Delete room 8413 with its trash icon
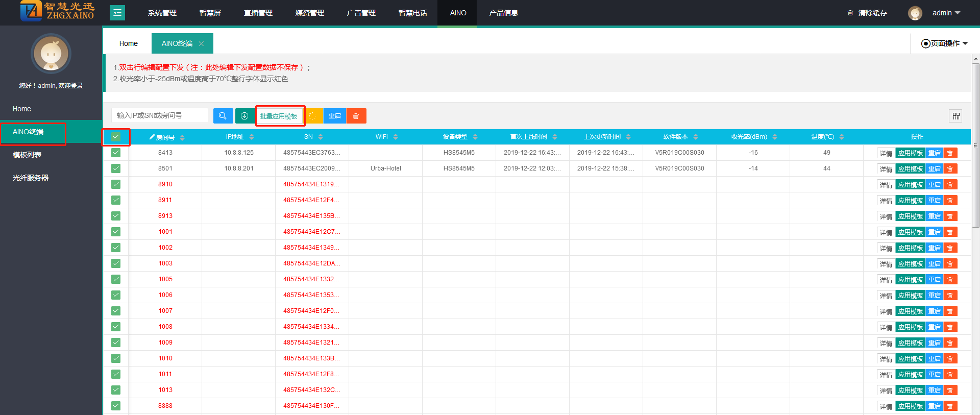This screenshot has height=415, width=980. coord(950,153)
